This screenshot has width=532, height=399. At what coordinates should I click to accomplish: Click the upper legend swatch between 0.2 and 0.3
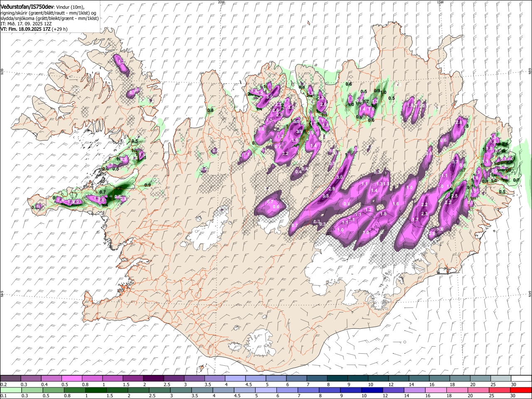click(x=11, y=379)
